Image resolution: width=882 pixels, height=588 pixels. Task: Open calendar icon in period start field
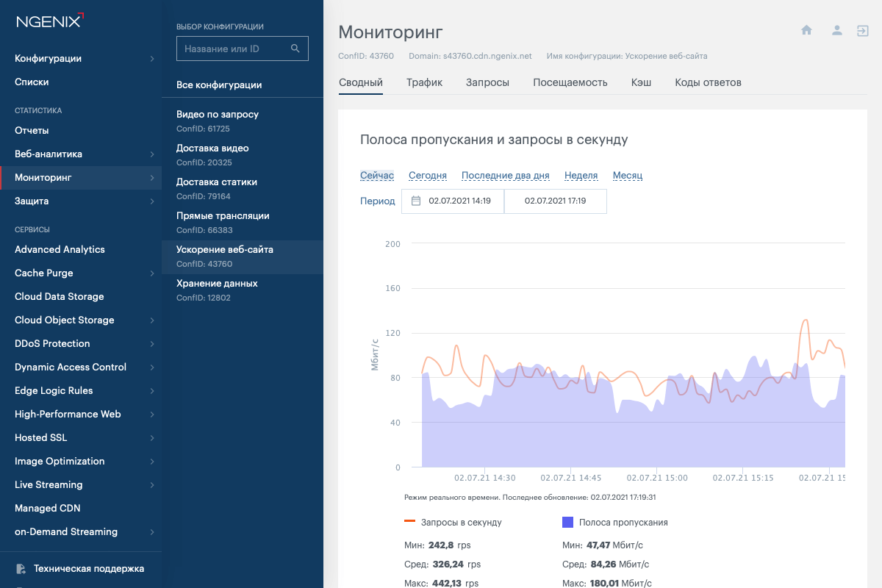416,201
